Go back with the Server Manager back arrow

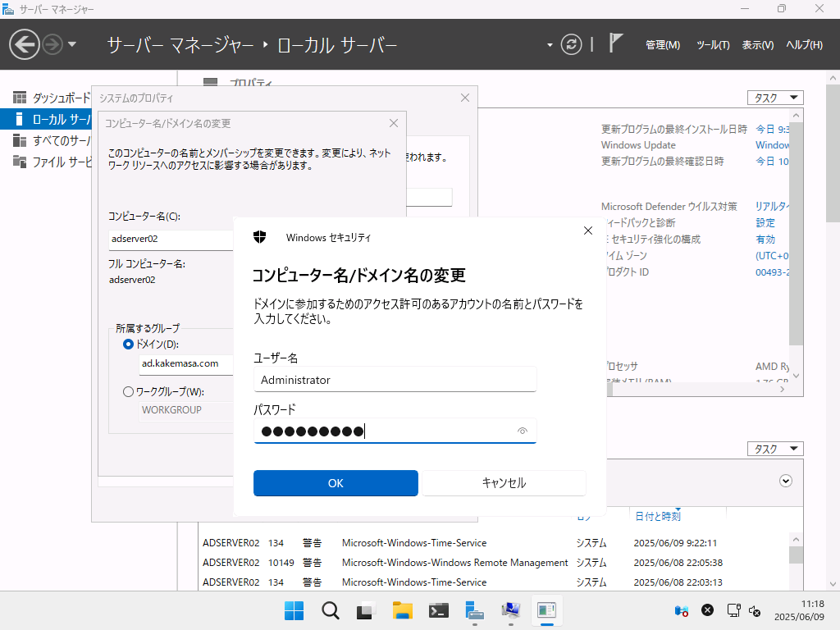(24, 44)
